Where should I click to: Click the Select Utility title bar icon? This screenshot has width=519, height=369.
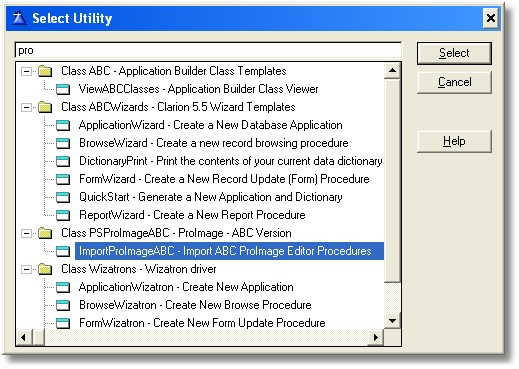click(19, 18)
